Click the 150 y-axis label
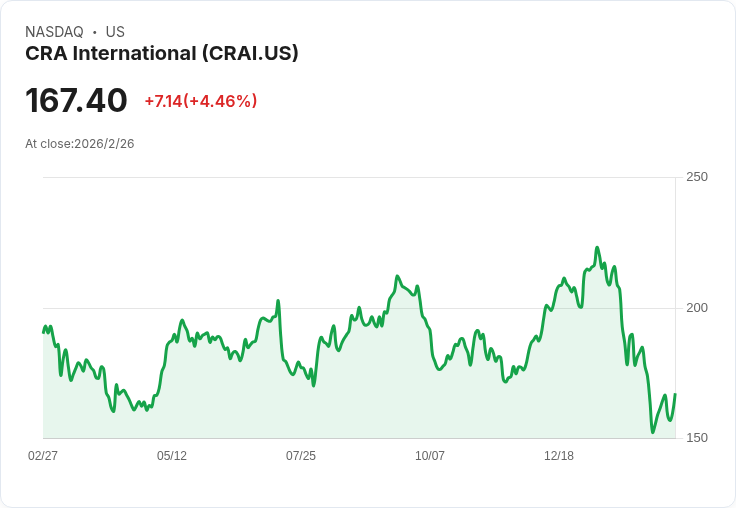This screenshot has width=736, height=508. click(697, 438)
